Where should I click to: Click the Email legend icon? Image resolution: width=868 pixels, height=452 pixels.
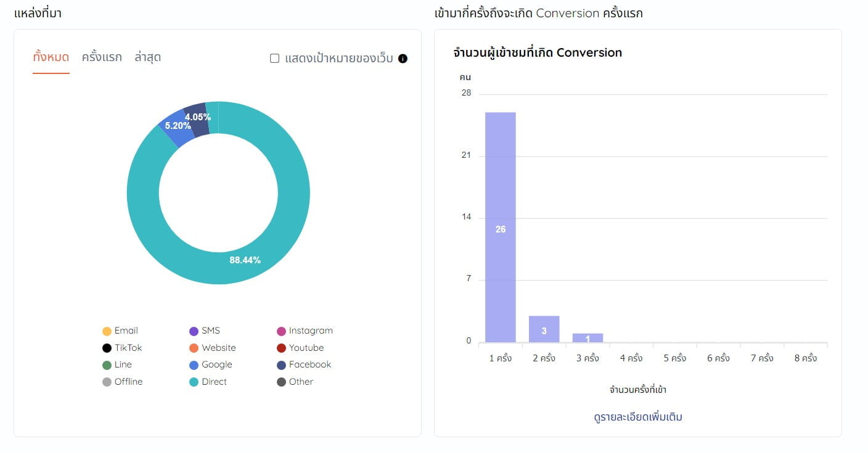pyautogui.click(x=106, y=331)
